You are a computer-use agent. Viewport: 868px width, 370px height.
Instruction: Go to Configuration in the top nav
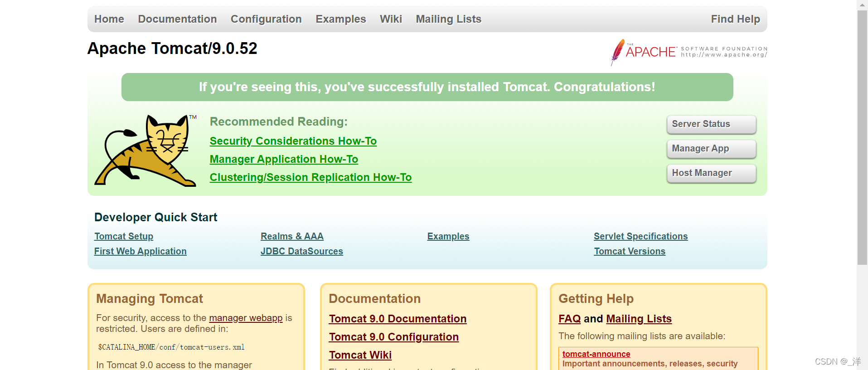click(x=266, y=19)
